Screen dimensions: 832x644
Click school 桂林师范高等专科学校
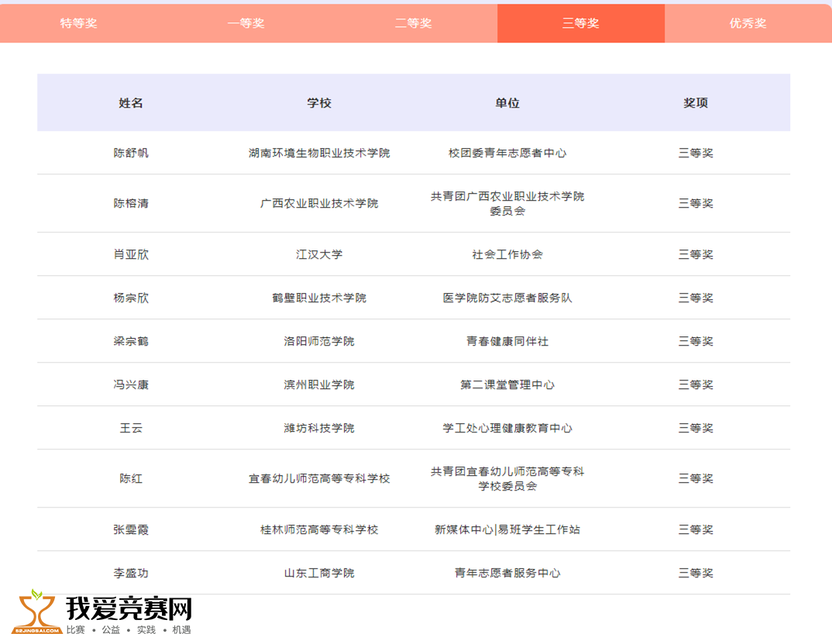pyautogui.click(x=319, y=529)
